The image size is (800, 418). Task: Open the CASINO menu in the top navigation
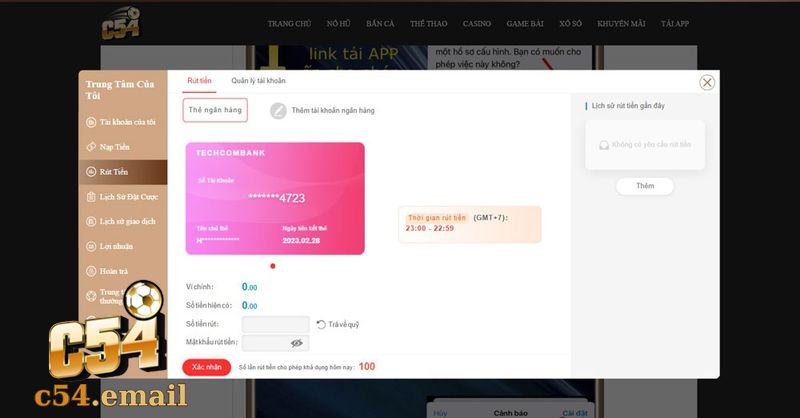point(477,23)
